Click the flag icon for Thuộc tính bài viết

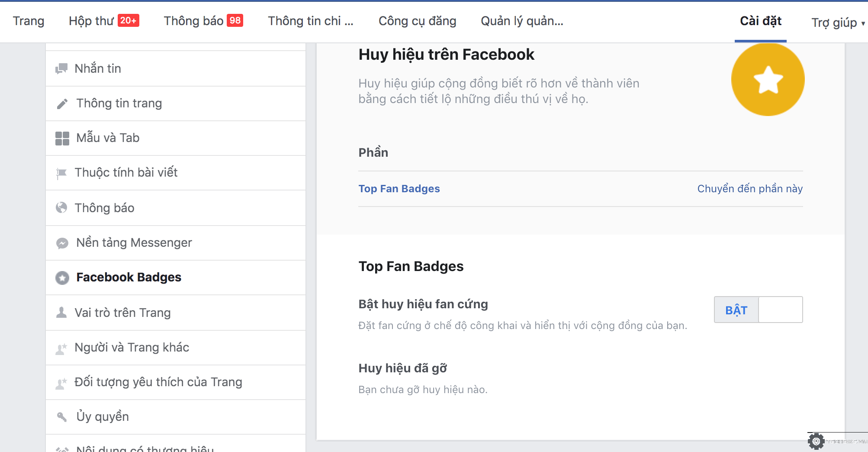[61, 173]
